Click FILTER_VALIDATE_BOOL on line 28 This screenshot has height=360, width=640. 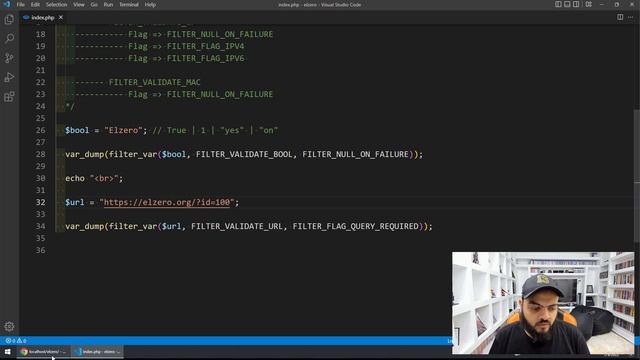pos(244,154)
